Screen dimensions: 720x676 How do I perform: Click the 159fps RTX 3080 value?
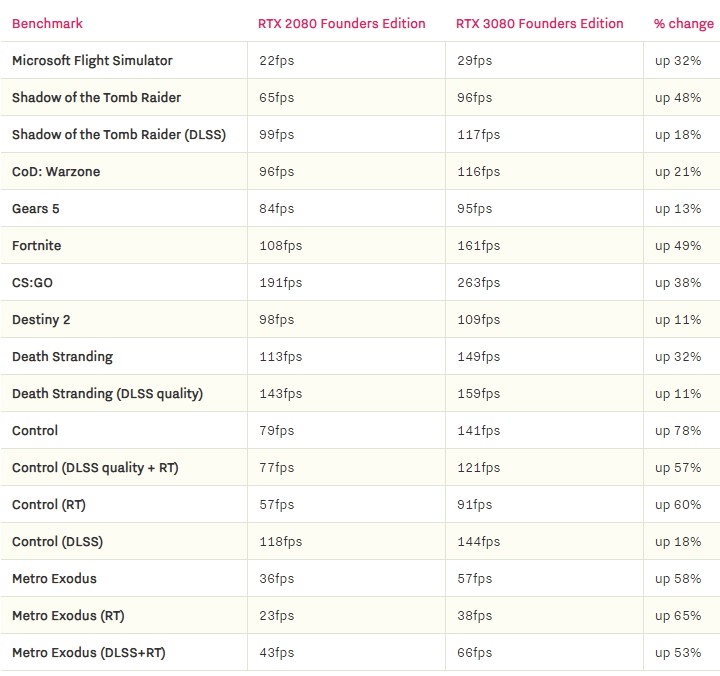click(478, 394)
